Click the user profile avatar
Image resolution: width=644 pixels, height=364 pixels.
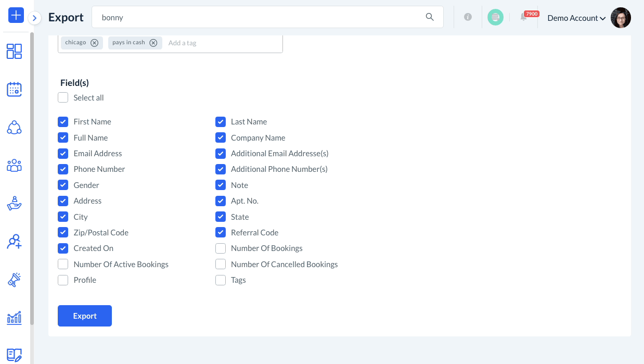(x=621, y=18)
